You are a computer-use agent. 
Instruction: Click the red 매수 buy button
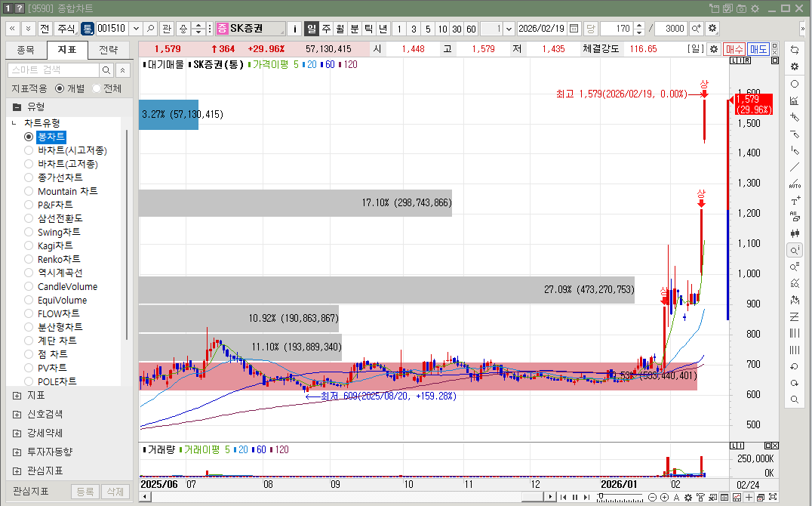734,49
